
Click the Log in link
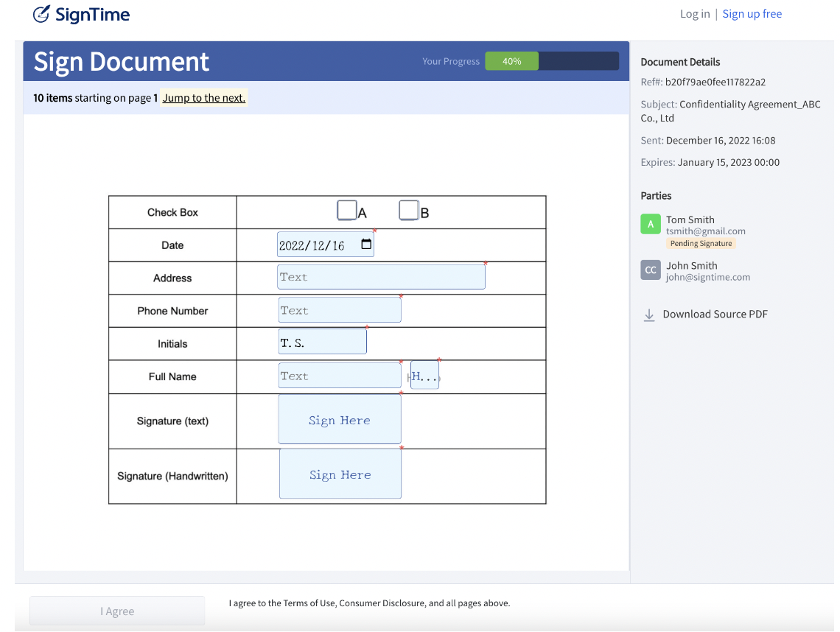coord(695,14)
